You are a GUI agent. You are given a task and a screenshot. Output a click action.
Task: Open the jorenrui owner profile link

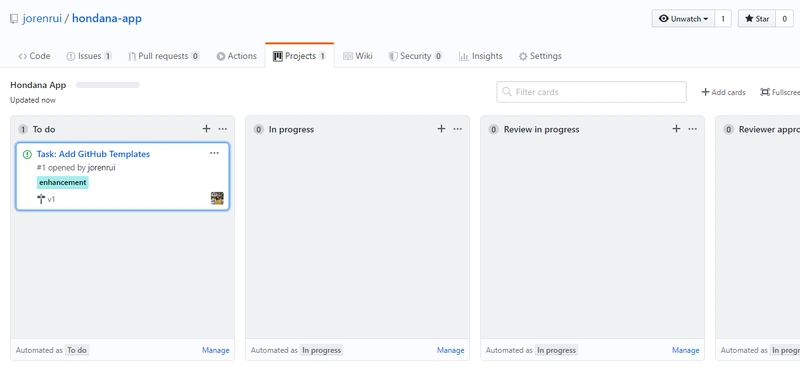[x=42, y=19]
